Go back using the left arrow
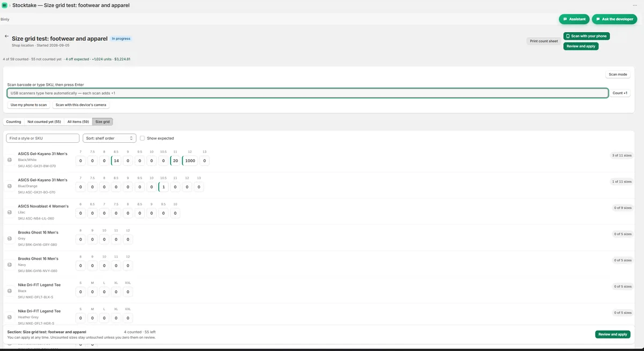The image size is (644, 351). pyautogui.click(x=6, y=36)
